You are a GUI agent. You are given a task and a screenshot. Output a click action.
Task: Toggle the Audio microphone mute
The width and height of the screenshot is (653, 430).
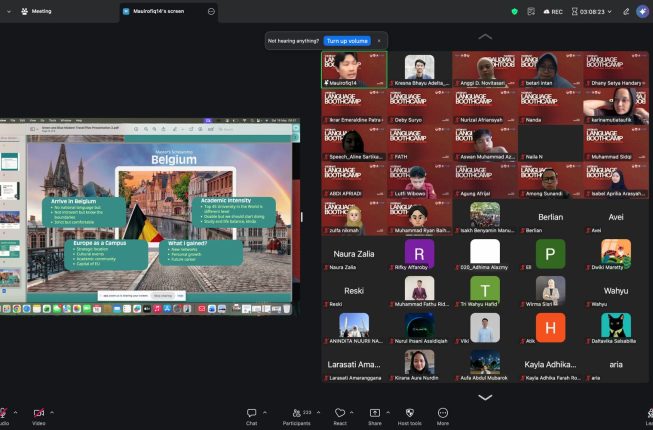(3, 416)
